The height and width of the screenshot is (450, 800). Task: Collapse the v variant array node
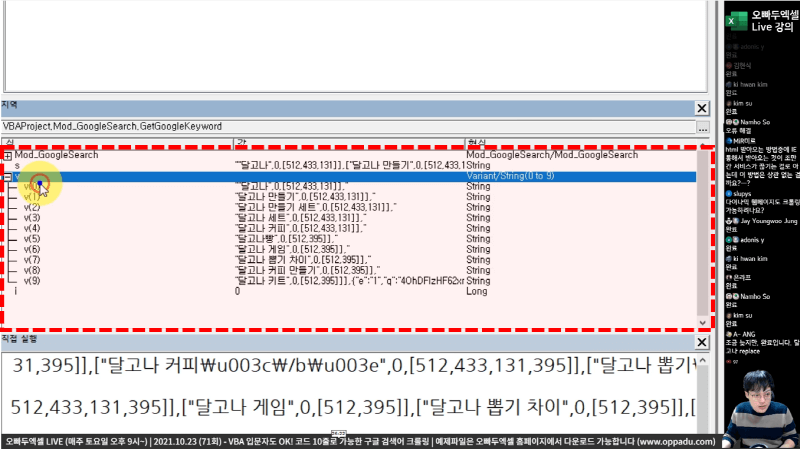pos(8,177)
